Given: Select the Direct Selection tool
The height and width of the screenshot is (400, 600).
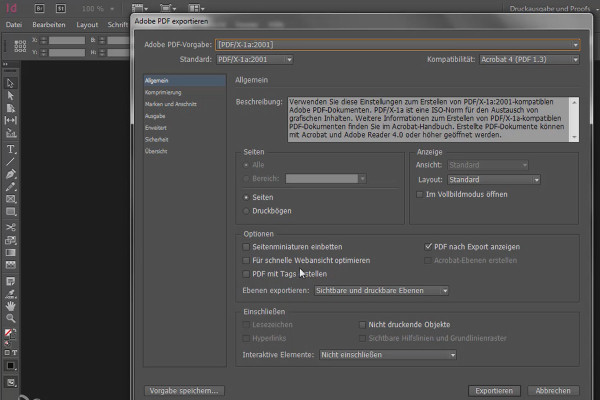Looking at the screenshot, I should [10, 95].
